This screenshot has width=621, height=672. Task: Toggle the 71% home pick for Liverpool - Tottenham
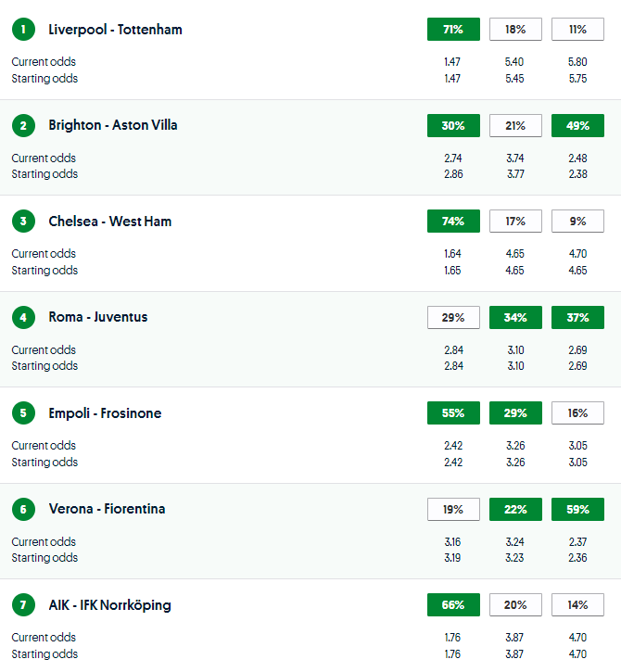[x=453, y=30]
